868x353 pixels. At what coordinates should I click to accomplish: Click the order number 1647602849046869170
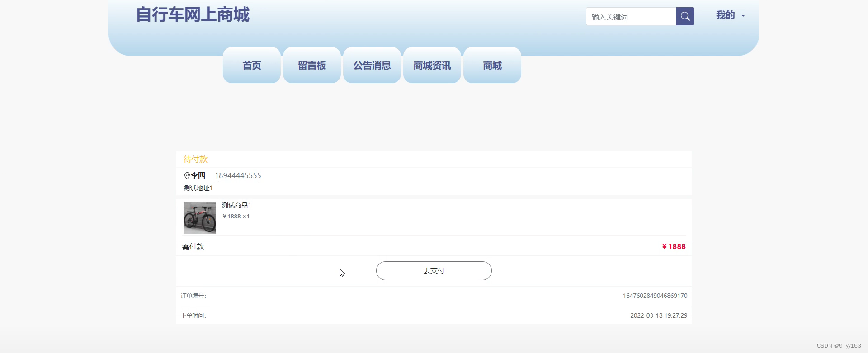click(655, 296)
